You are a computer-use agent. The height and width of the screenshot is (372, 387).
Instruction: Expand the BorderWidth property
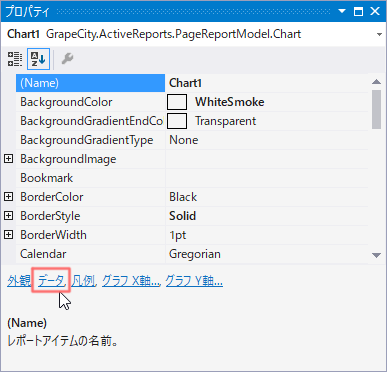coord(8,235)
